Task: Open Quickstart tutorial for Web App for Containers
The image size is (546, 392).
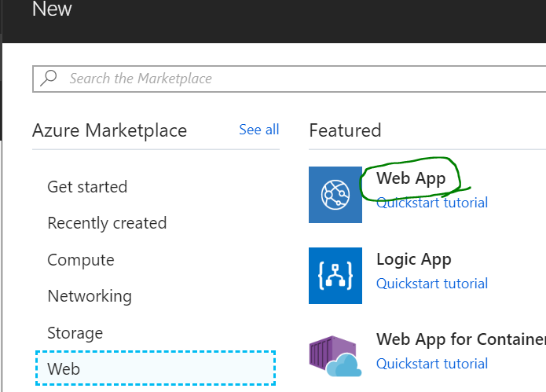Action: (x=432, y=364)
